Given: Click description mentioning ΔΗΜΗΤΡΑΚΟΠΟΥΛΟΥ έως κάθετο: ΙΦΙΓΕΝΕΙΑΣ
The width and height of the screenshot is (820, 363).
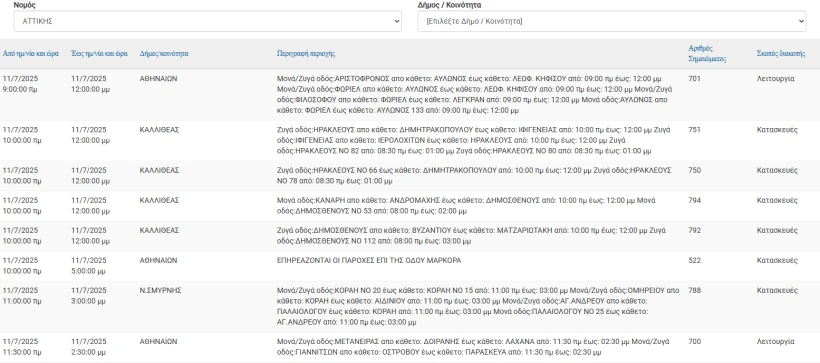Looking at the screenshot, I should 474,140.
